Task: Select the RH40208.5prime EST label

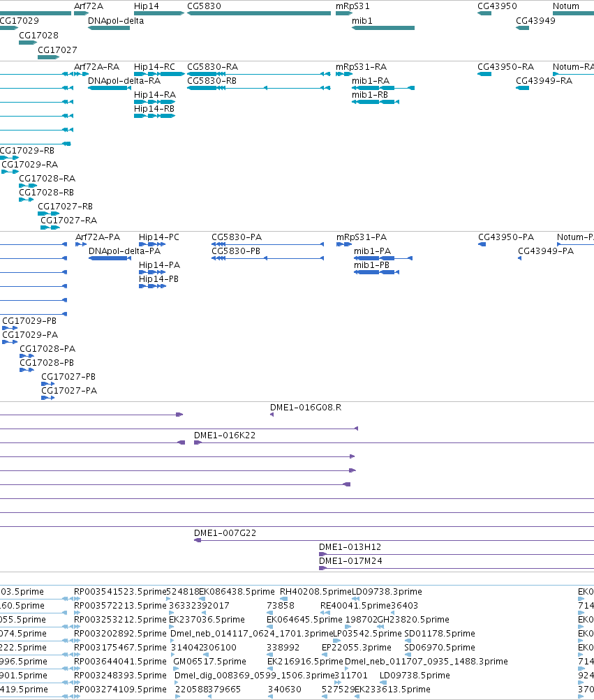Action: [x=315, y=592]
